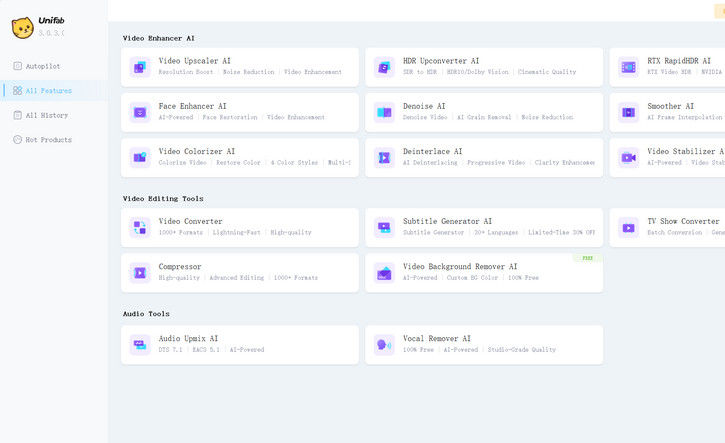
Task: Click the '4 Color Styles' tag text
Action: (x=294, y=163)
